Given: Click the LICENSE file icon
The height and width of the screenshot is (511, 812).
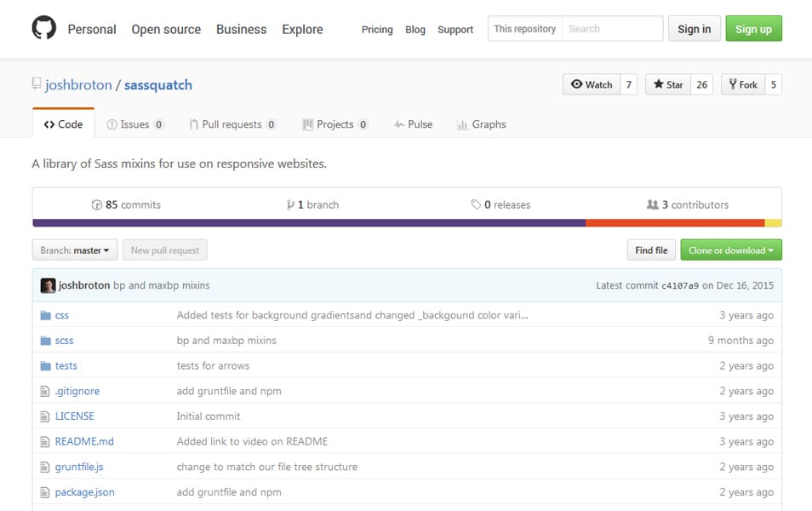Looking at the screenshot, I should pos(45,416).
